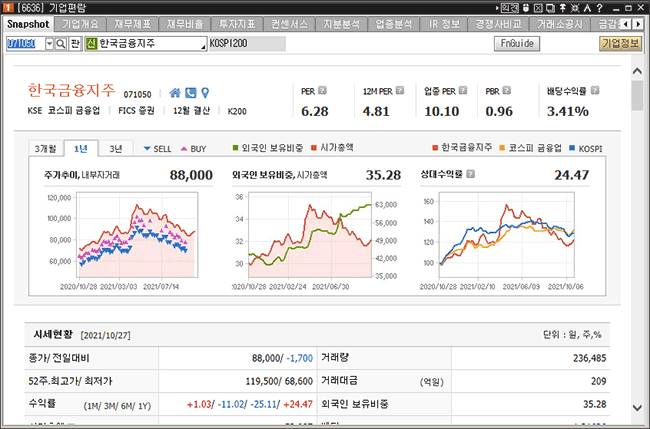Click the help icon beside 상대수익률
The width and height of the screenshot is (650, 429).
point(471,174)
